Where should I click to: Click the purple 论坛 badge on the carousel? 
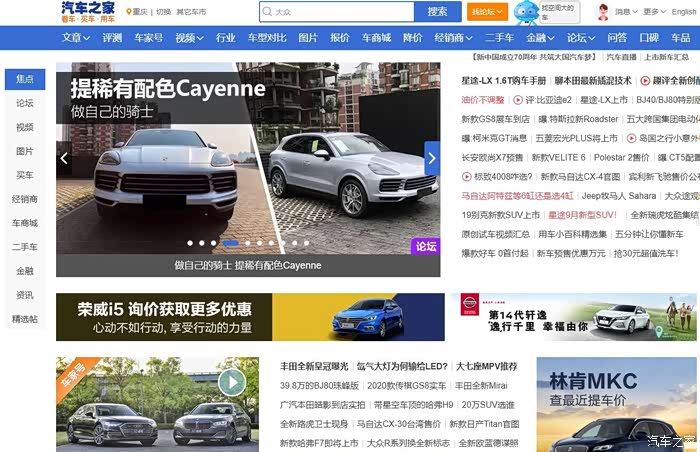click(x=426, y=246)
